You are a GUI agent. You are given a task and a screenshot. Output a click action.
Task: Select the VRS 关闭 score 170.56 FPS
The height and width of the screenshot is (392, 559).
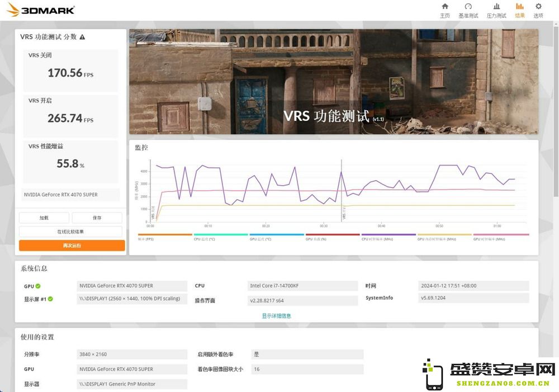pyautogui.click(x=70, y=73)
